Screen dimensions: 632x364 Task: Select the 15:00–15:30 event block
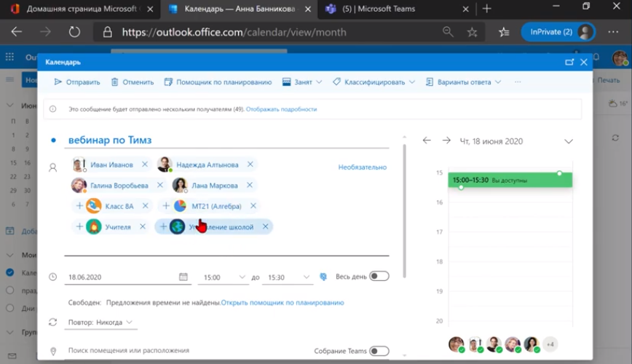point(510,180)
